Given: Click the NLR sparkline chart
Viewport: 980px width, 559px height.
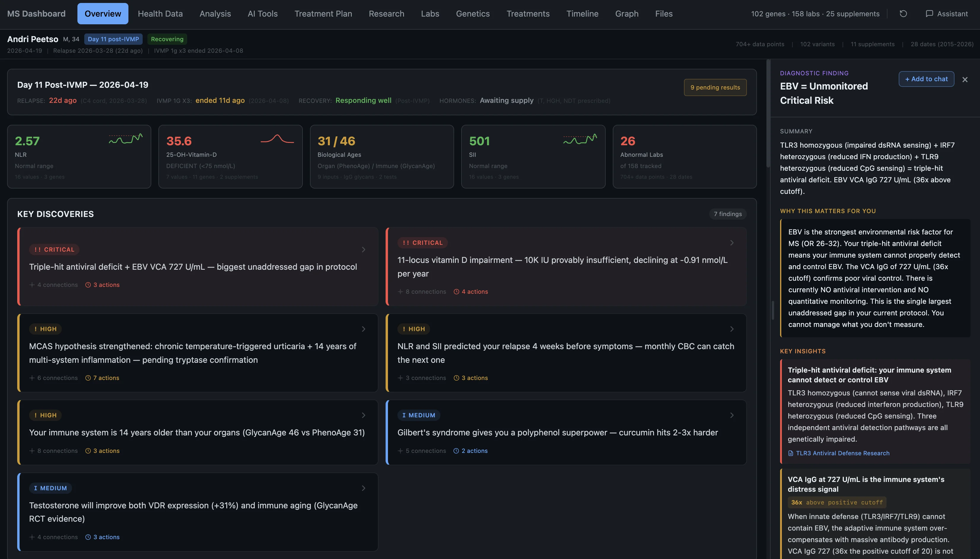Looking at the screenshot, I should (x=126, y=139).
